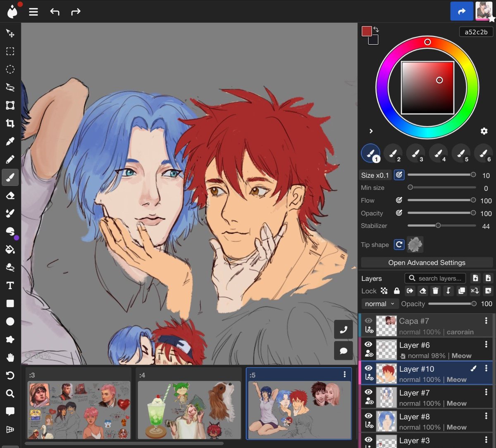The image size is (496, 448).
Task: Switch to brush preset 4
Action: [439, 154]
